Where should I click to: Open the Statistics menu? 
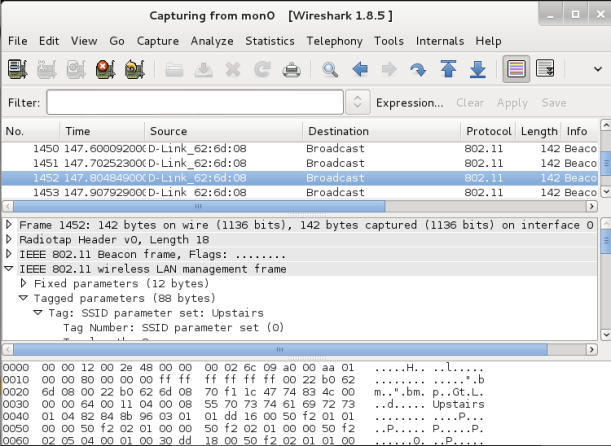270,41
